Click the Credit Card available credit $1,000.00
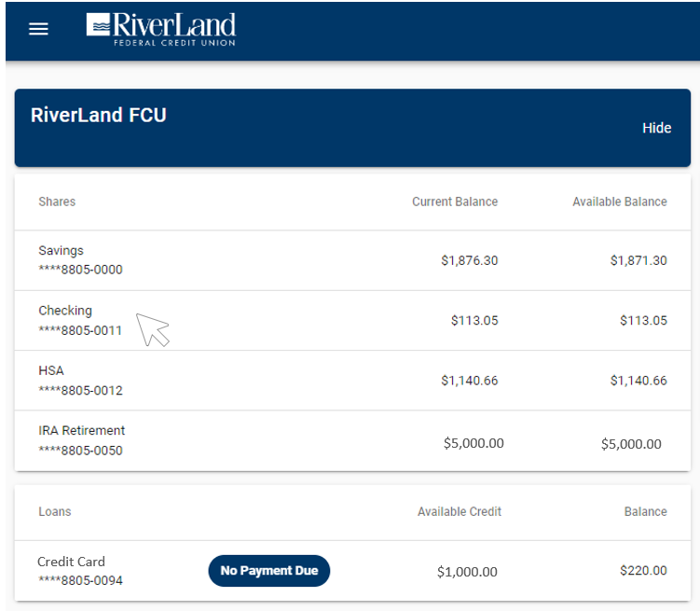 pyautogui.click(x=467, y=572)
